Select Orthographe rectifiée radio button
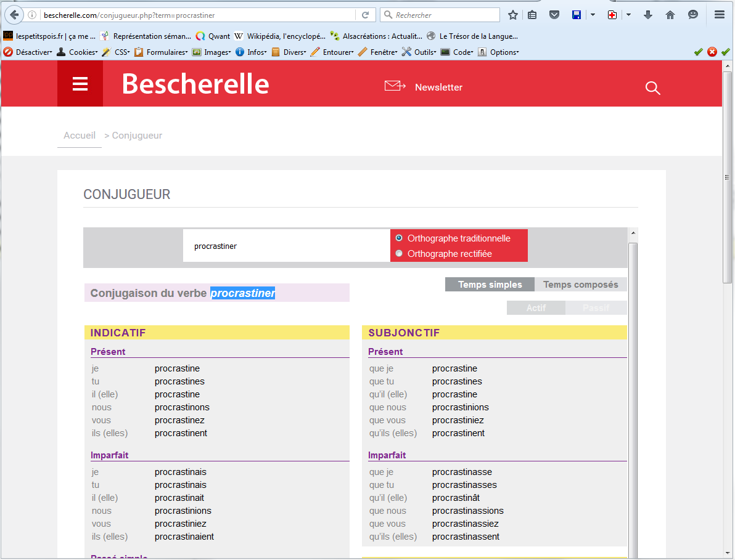The width and height of the screenshot is (735, 560). 399,253
